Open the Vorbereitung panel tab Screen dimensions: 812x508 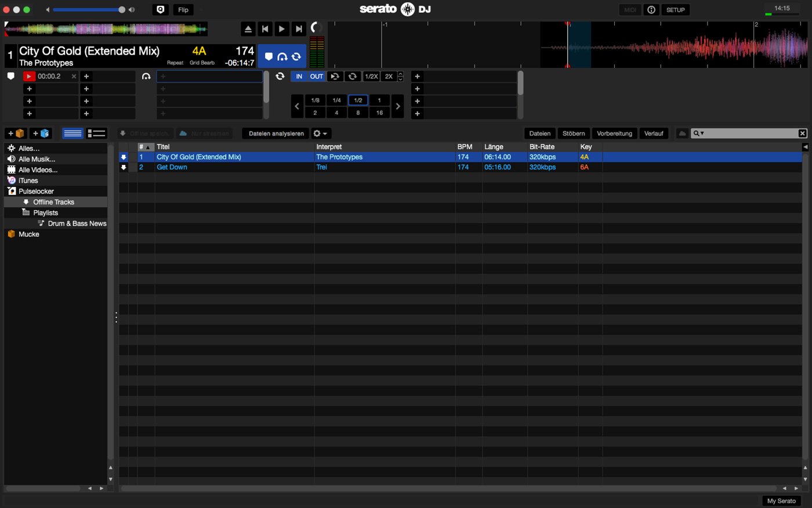614,134
